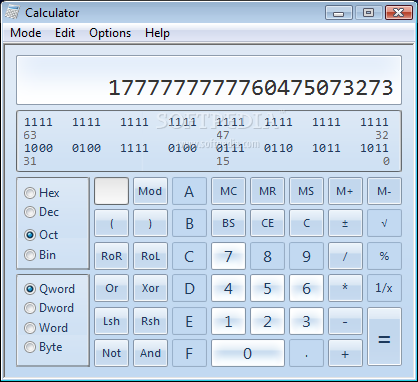This screenshot has height=382, width=418.
Task: Click the Rsh right shift button
Action: click(x=150, y=321)
